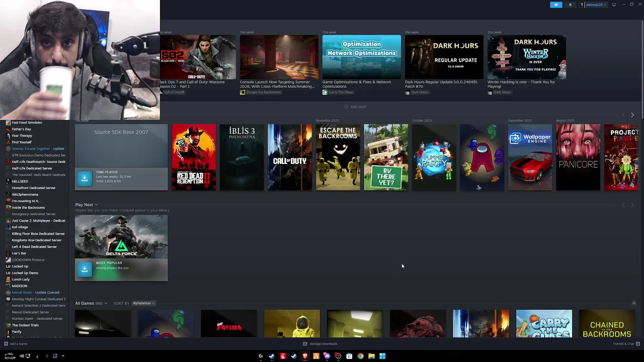Open the Steam announcements megaphone button
The width and height of the screenshot is (644, 362).
tap(556, 5)
